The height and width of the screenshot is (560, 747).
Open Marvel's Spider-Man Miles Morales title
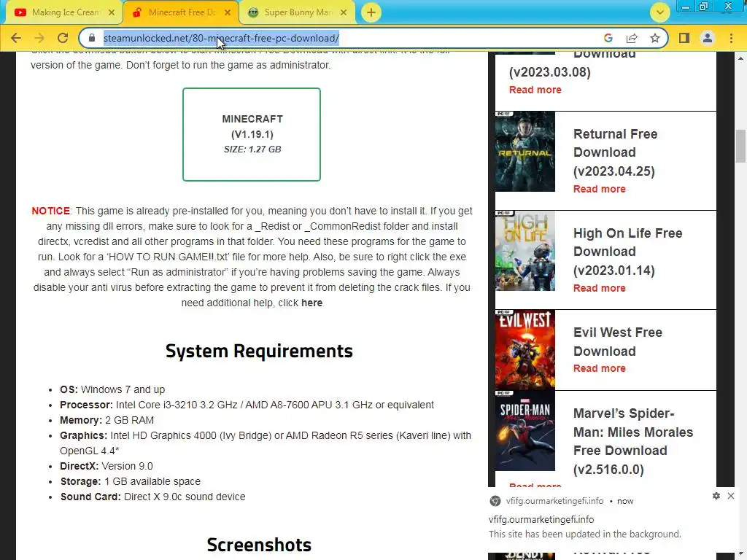(x=633, y=441)
